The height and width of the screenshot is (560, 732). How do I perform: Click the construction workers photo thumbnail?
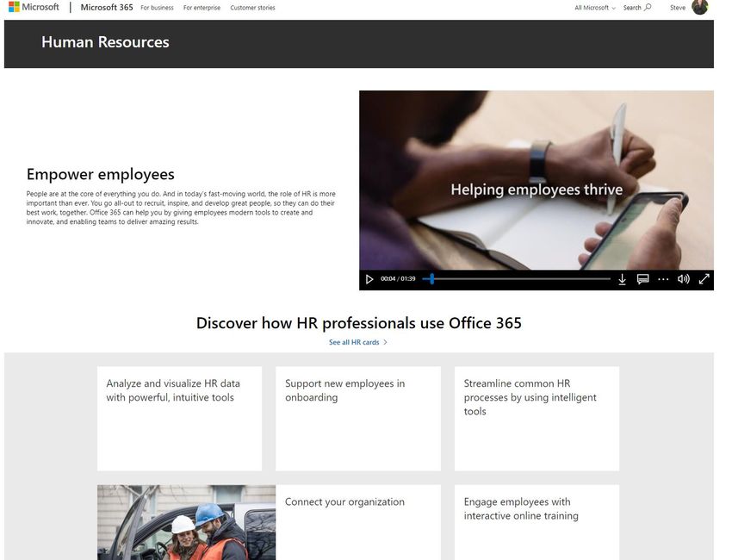(x=186, y=522)
